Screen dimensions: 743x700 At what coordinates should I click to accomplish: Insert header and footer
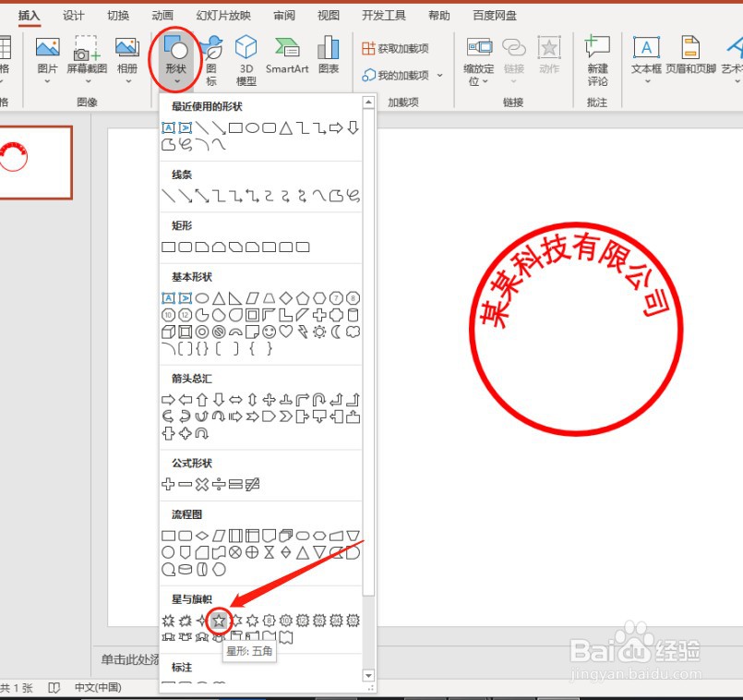[691, 55]
